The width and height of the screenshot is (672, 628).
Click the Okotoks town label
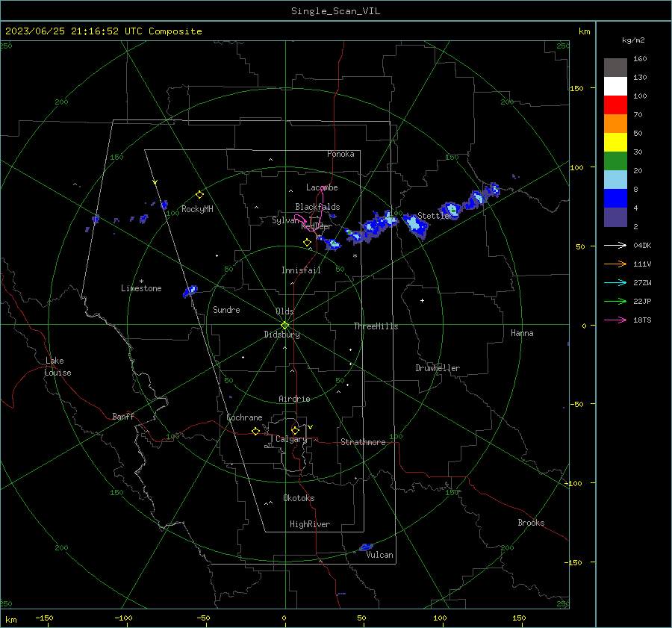[x=299, y=498]
